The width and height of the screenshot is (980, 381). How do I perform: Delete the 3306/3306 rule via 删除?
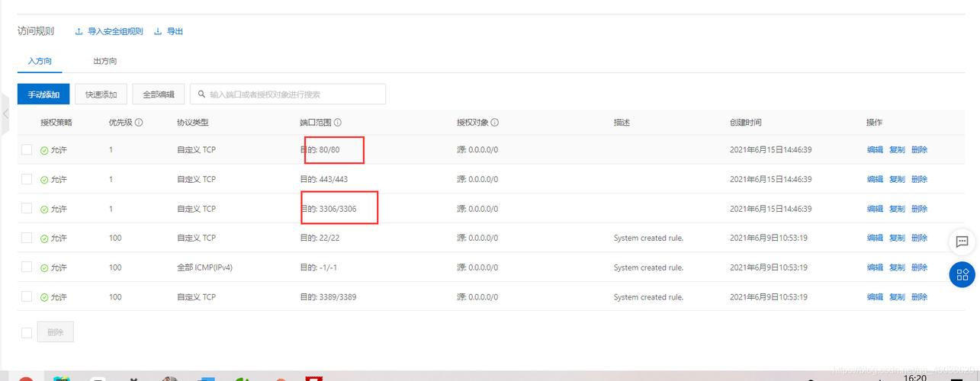[919, 209]
